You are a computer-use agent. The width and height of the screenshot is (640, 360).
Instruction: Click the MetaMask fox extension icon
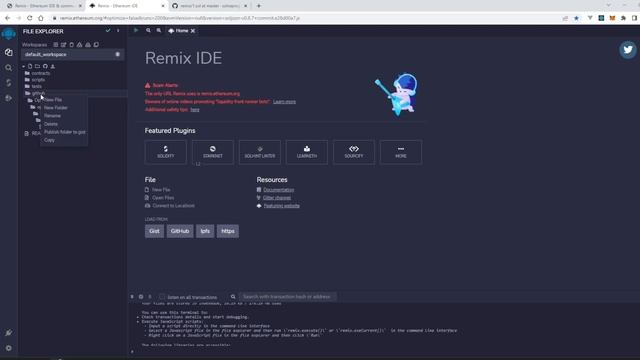click(x=612, y=18)
